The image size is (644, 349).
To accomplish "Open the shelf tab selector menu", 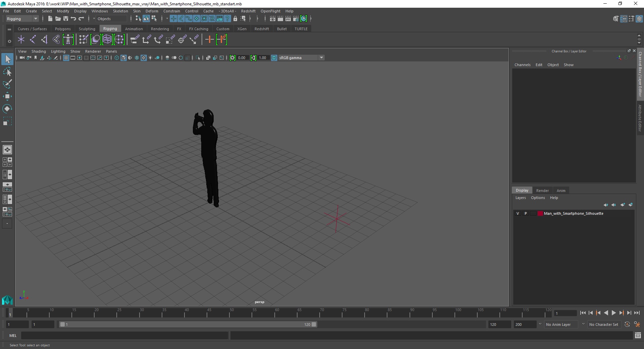I will (9, 29).
